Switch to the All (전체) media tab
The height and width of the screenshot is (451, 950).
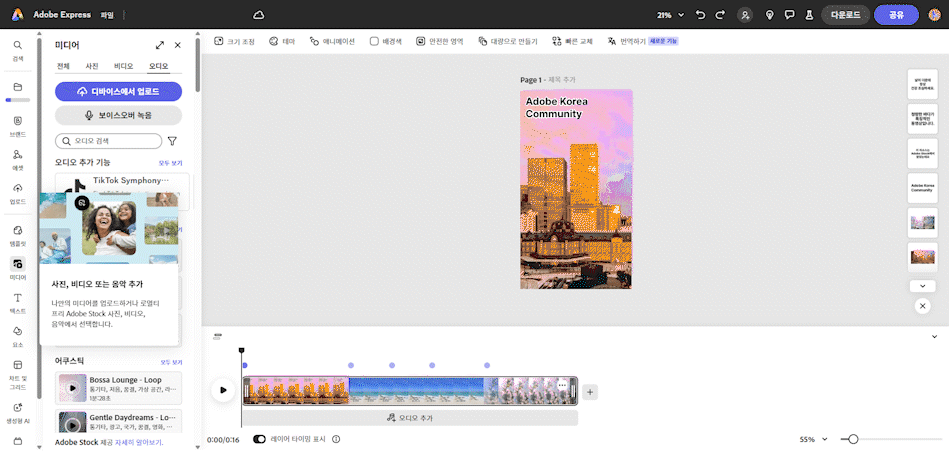click(63, 66)
